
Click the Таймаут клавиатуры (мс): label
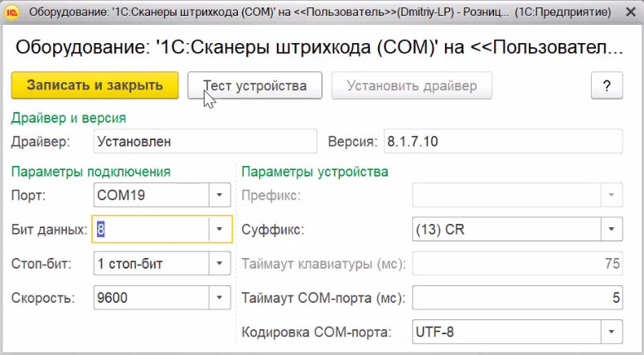coord(323,264)
